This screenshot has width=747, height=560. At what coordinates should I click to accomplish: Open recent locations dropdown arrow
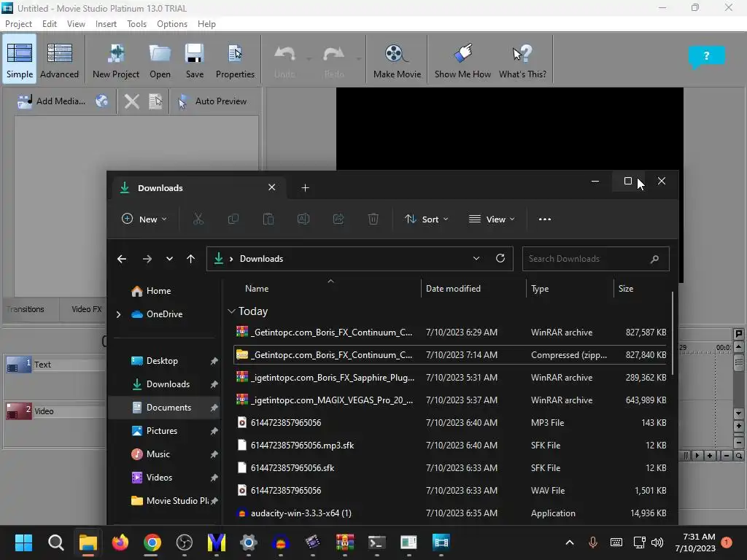coord(169,259)
